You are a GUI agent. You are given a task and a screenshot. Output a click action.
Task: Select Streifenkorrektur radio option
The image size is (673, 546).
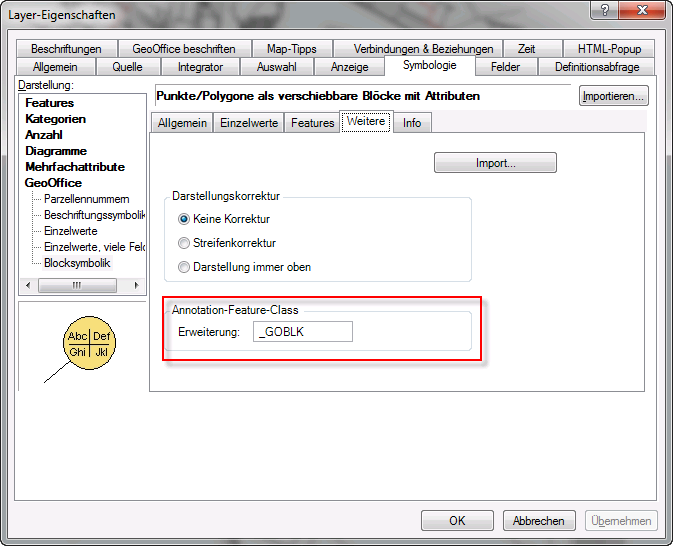coord(183,243)
